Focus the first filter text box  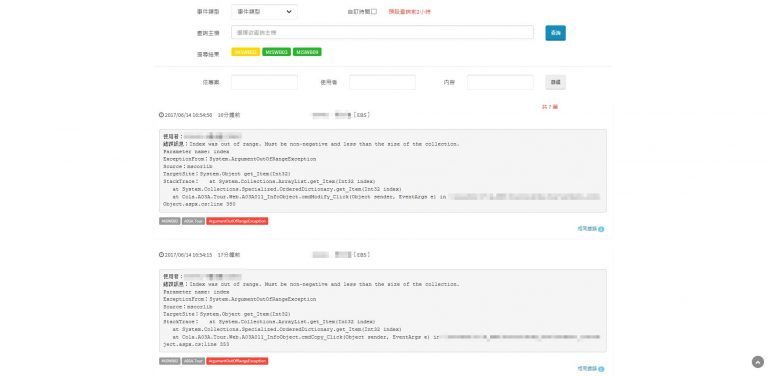[x=264, y=82]
